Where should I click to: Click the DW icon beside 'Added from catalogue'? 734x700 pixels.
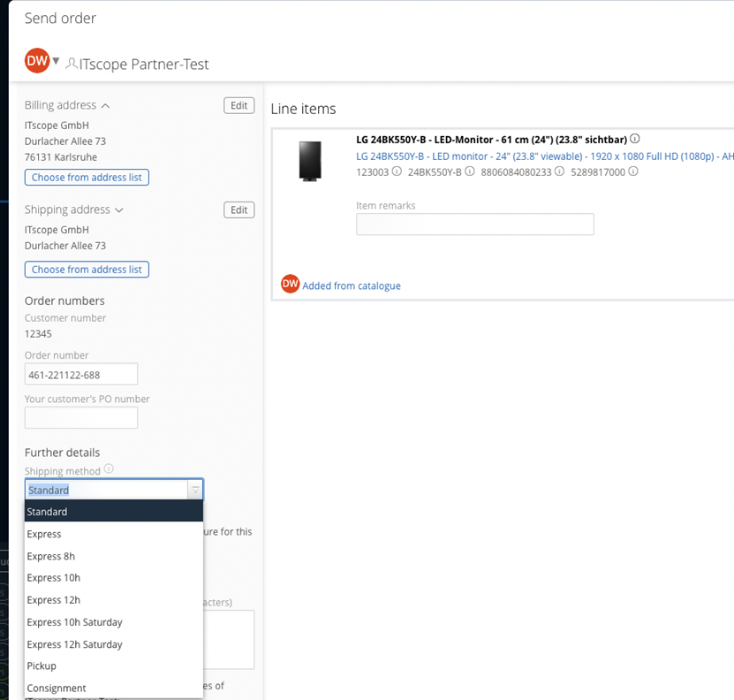click(290, 285)
